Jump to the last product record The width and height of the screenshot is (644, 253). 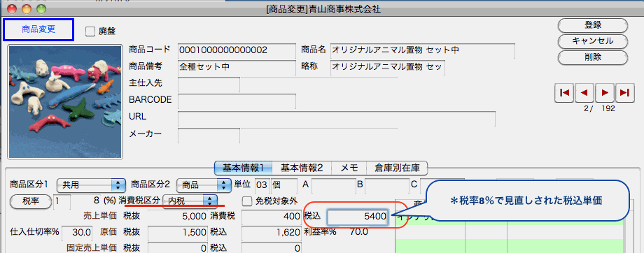point(624,93)
